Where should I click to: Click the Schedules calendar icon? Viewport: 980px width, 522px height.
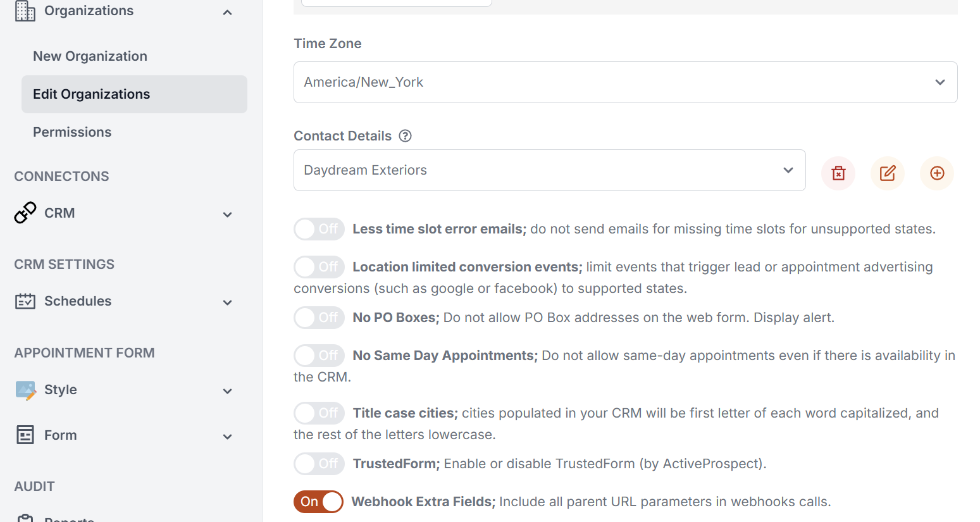click(x=25, y=301)
